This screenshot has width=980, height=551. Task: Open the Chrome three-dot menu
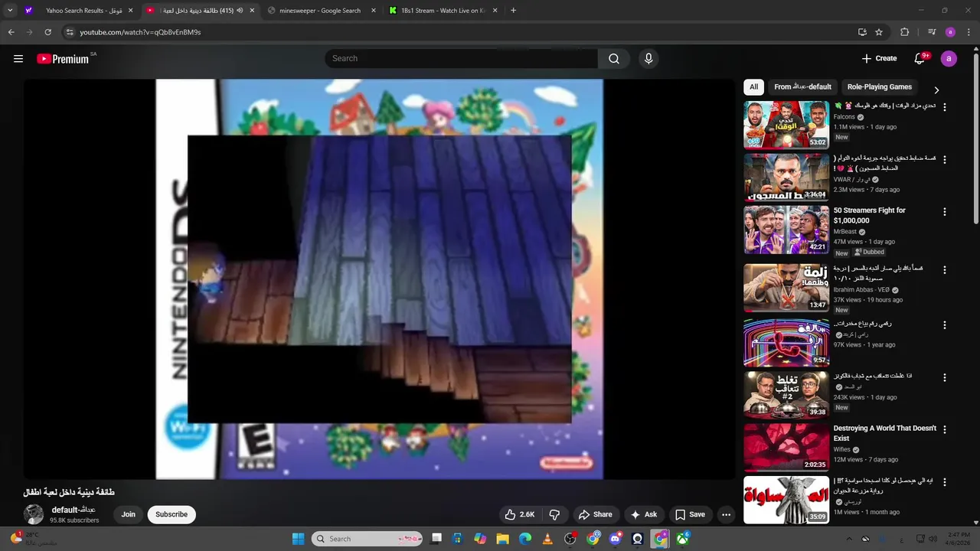(969, 32)
